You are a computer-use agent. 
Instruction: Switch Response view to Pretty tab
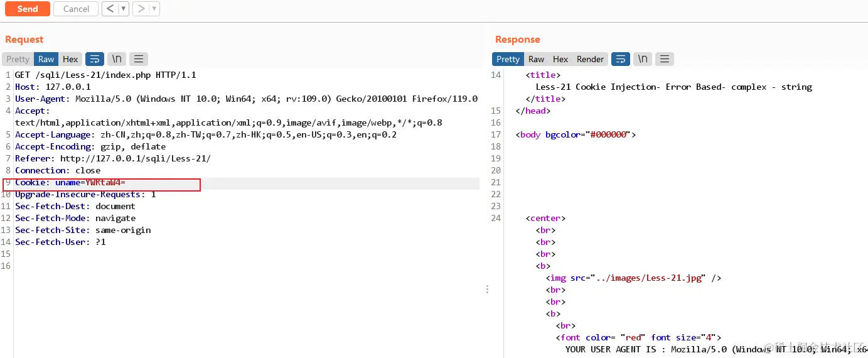click(508, 59)
